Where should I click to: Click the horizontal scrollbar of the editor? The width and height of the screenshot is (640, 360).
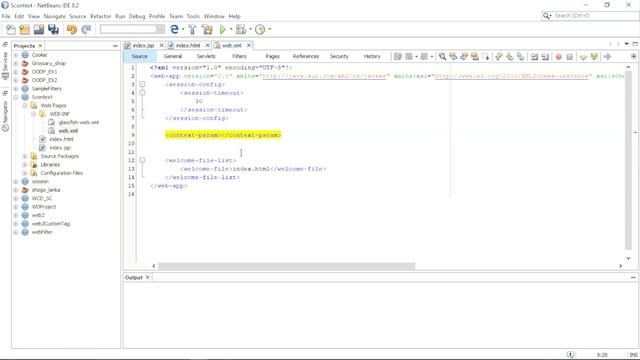pos(287,266)
